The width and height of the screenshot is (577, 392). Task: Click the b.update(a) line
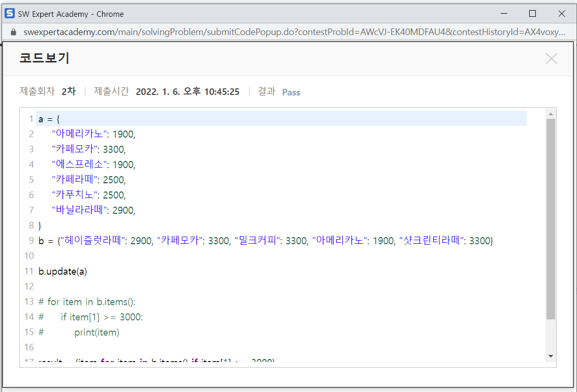pyautogui.click(x=63, y=272)
